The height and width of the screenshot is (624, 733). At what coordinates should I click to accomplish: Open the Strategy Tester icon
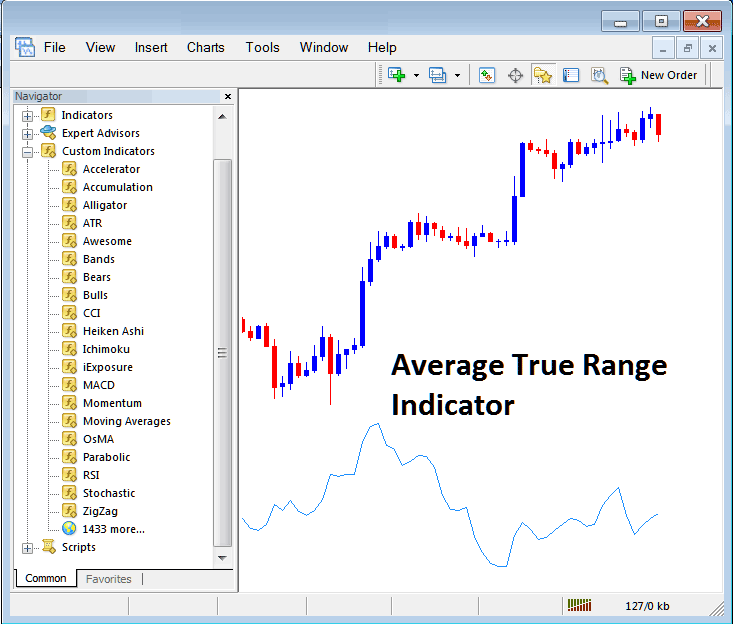coord(599,75)
